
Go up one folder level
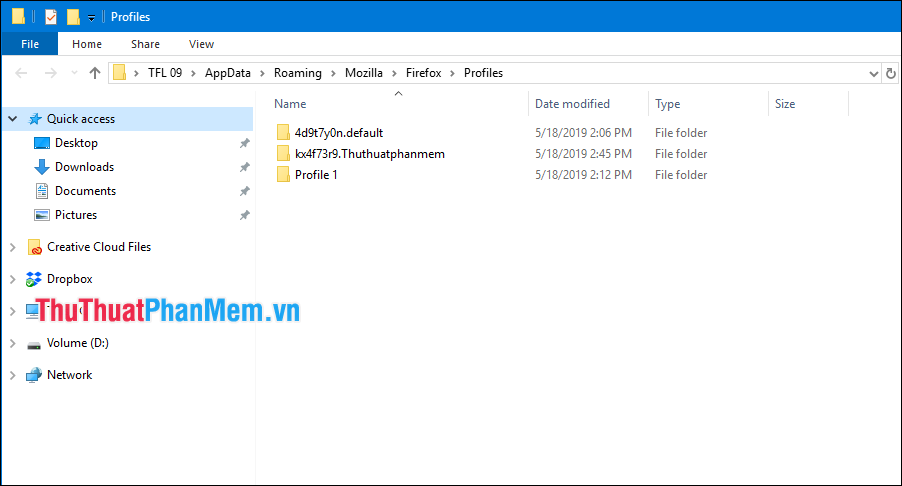coord(95,73)
